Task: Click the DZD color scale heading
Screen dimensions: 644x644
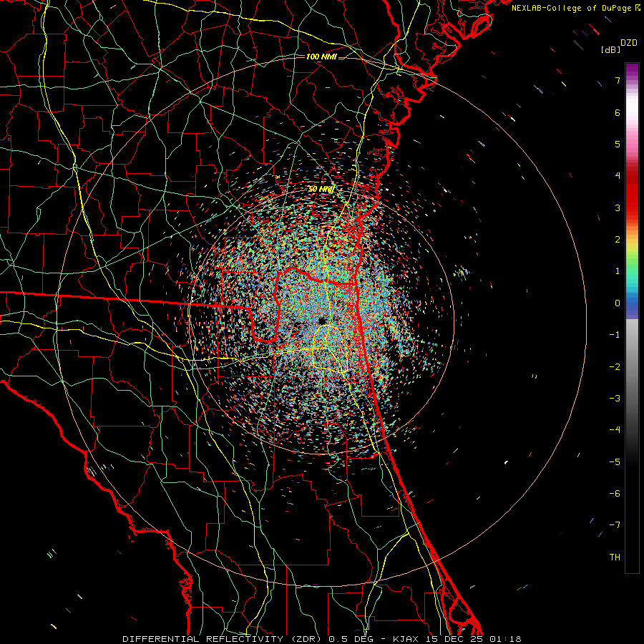Action: point(629,43)
